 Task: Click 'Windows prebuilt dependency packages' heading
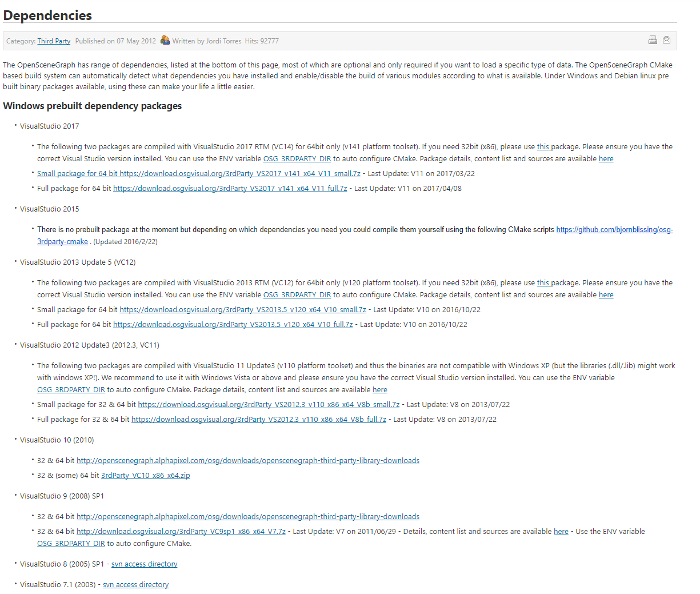tap(93, 106)
